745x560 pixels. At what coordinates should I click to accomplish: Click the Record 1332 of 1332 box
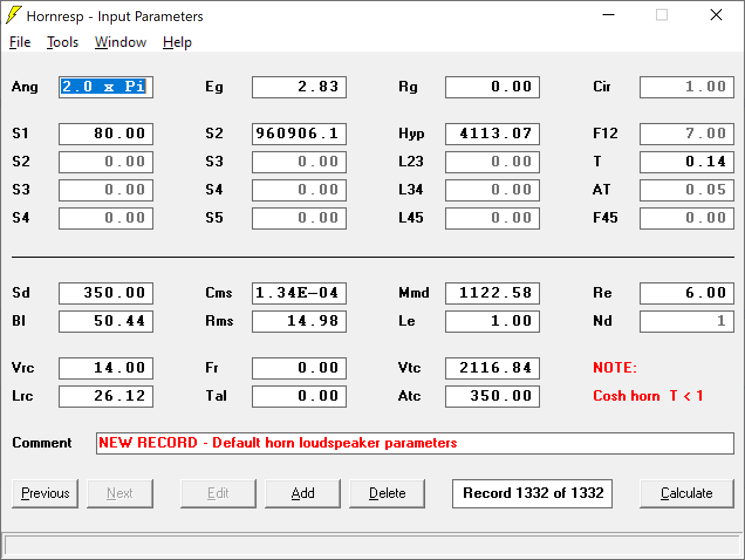(532, 494)
